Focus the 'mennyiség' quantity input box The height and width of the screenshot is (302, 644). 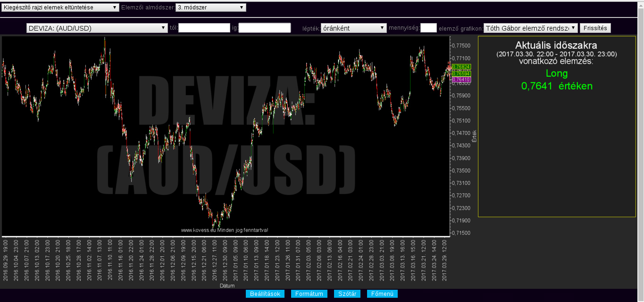(428, 28)
